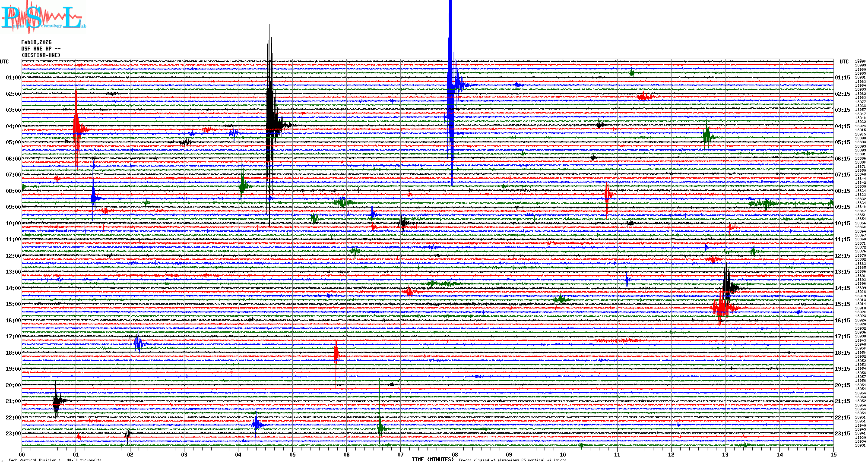The width and height of the screenshot is (868, 466).
Task: Select the 04:00 hour label on left
Action: tap(13, 126)
